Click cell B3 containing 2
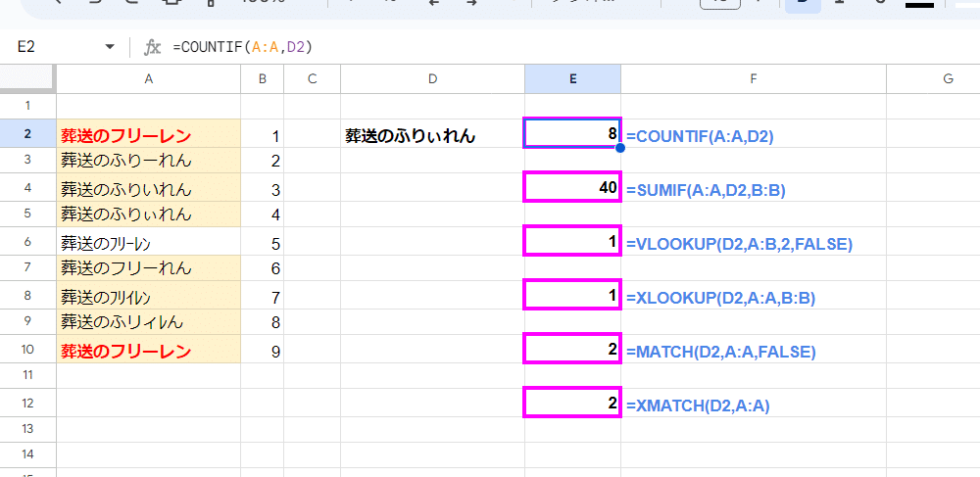This screenshot has height=477, width=980. click(263, 161)
